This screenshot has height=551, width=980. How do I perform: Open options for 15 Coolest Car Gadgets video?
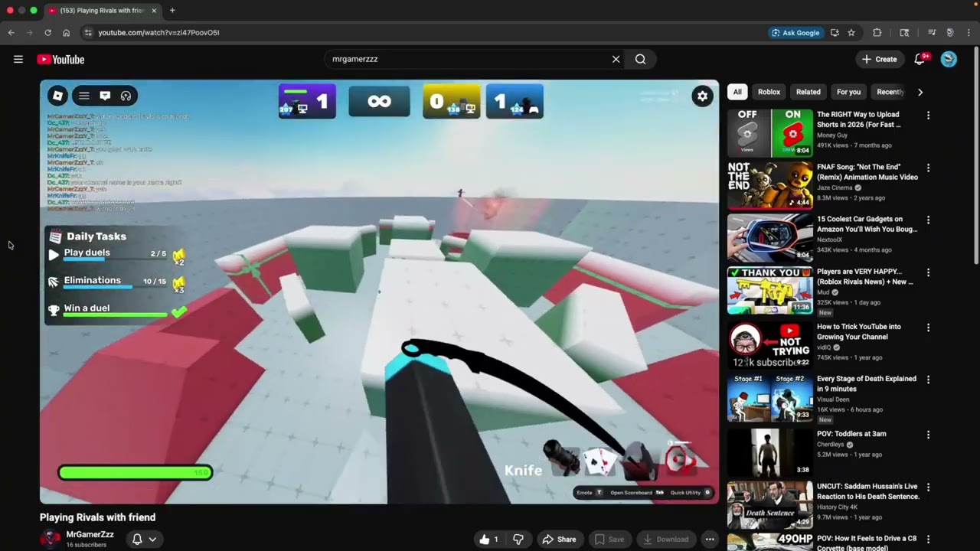928,220
